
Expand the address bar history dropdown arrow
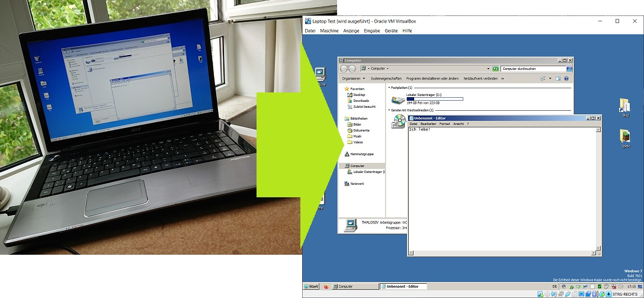coord(488,69)
